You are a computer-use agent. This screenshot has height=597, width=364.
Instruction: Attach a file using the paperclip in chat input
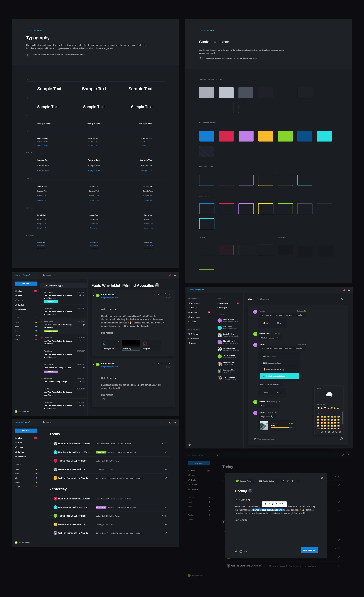point(254,439)
